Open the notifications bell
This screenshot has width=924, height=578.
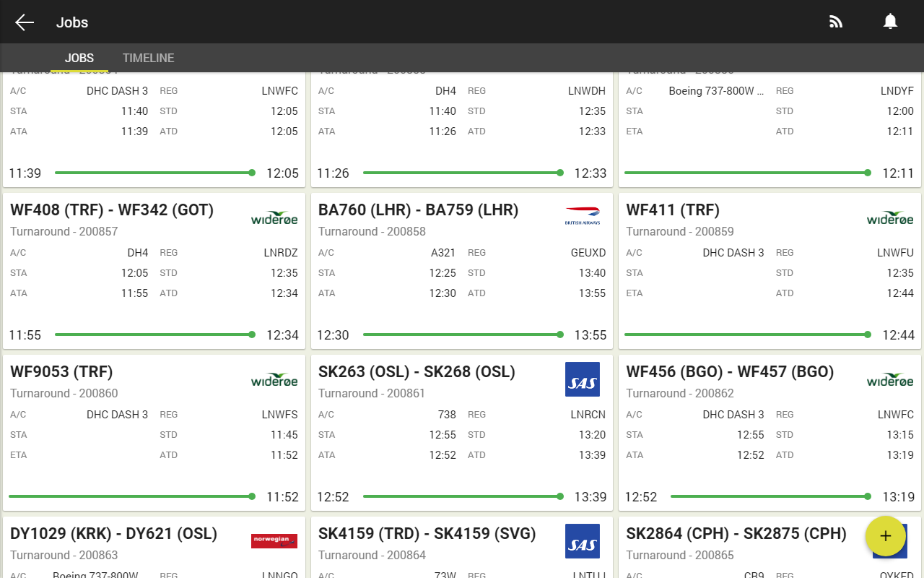coord(890,22)
